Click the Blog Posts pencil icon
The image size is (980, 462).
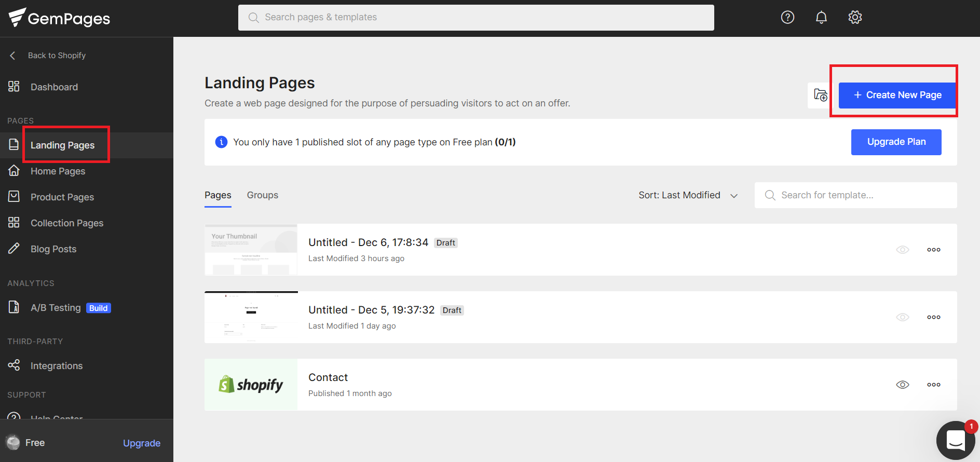coord(14,248)
